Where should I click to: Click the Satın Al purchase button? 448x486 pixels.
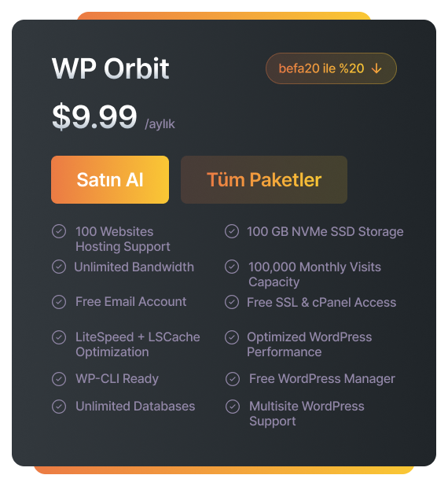point(110,180)
